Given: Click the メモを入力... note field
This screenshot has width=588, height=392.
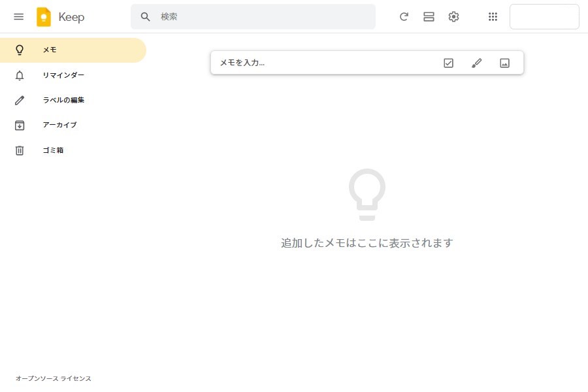Looking at the screenshot, I should (x=320, y=63).
